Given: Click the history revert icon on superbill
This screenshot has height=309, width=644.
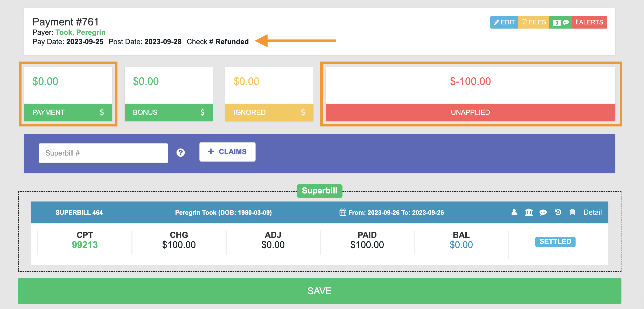Looking at the screenshot, I should [x=558, y=212].
